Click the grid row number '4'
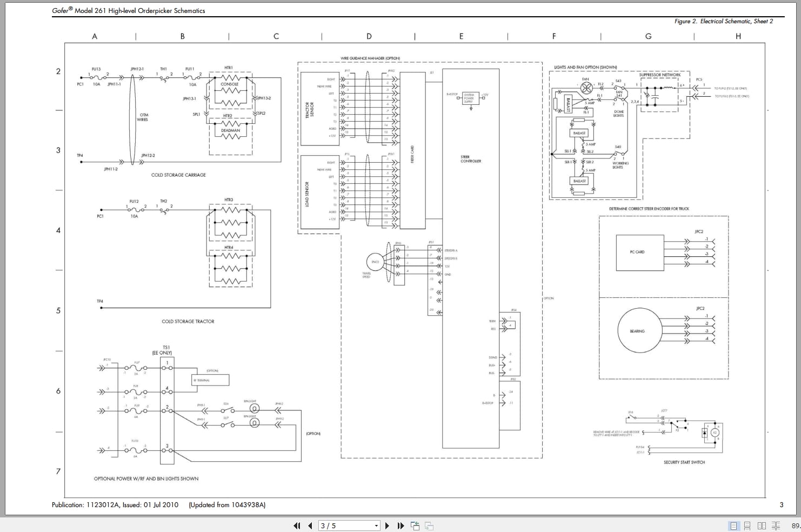The width and height of the screenshot is (801, 532). click(x=58, y=230)
